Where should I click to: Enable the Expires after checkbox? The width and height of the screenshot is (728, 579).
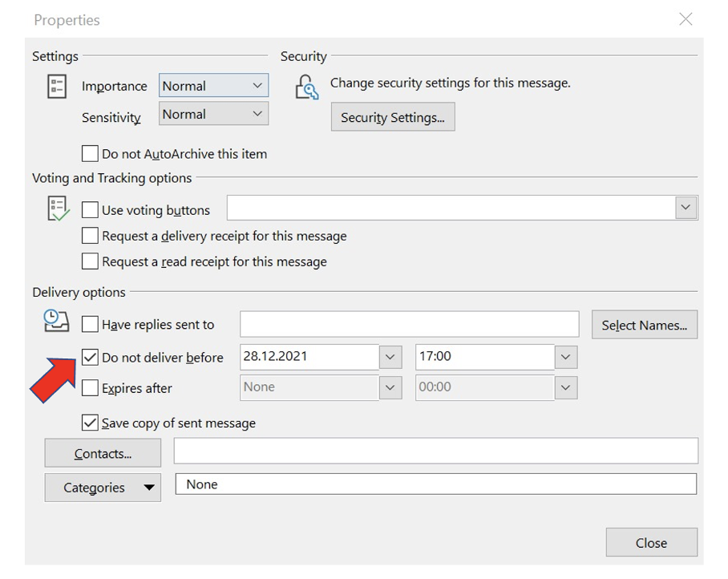click(x=90, y=388)
